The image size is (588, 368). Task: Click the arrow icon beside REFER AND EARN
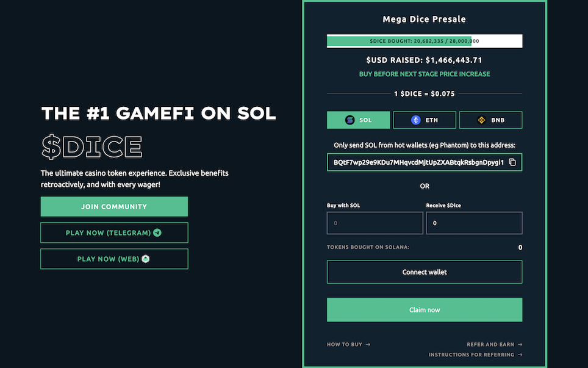520,344
